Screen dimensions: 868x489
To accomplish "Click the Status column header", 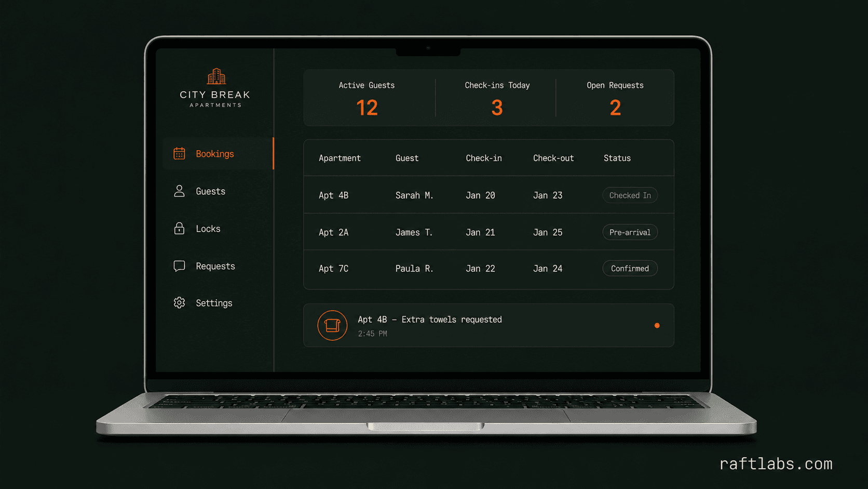I will tap(617, 158).
